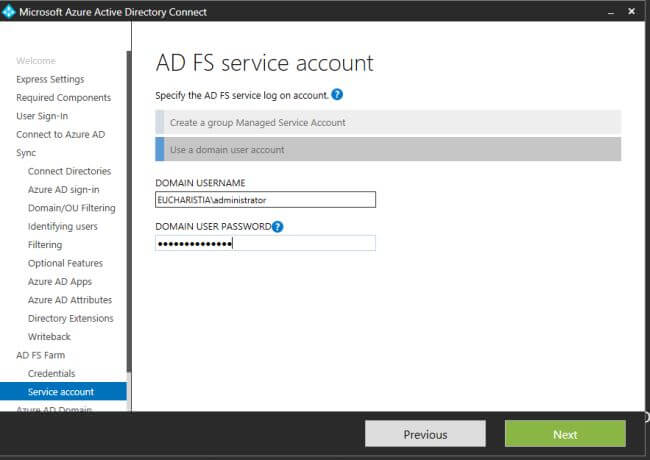Click the help icon beside service log on account
This screenshot has height=460, width=650.
tap(337, 95)
